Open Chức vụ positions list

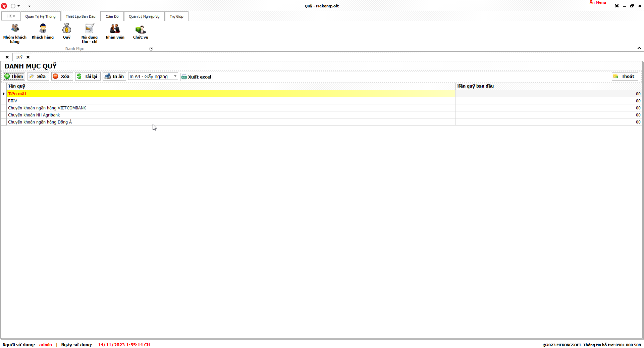coord(141,32)
